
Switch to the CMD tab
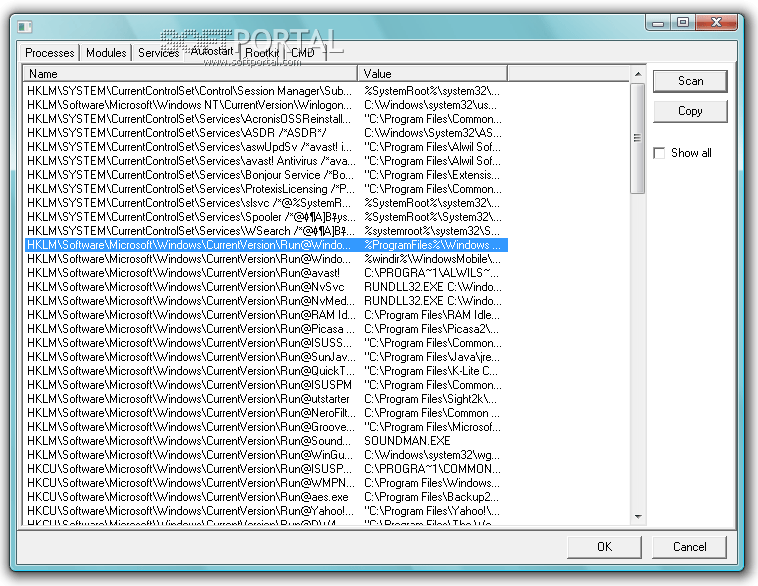coord(303,53)
